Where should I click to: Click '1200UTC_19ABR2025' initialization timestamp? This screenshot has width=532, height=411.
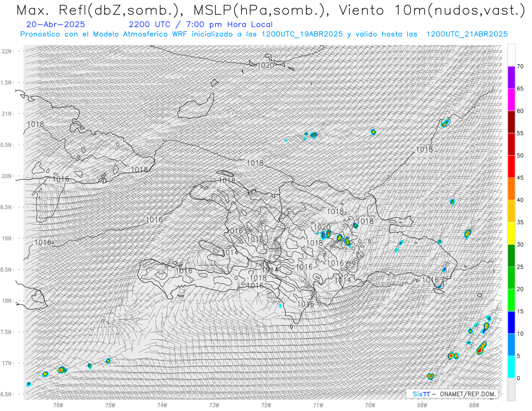point(302,34)
